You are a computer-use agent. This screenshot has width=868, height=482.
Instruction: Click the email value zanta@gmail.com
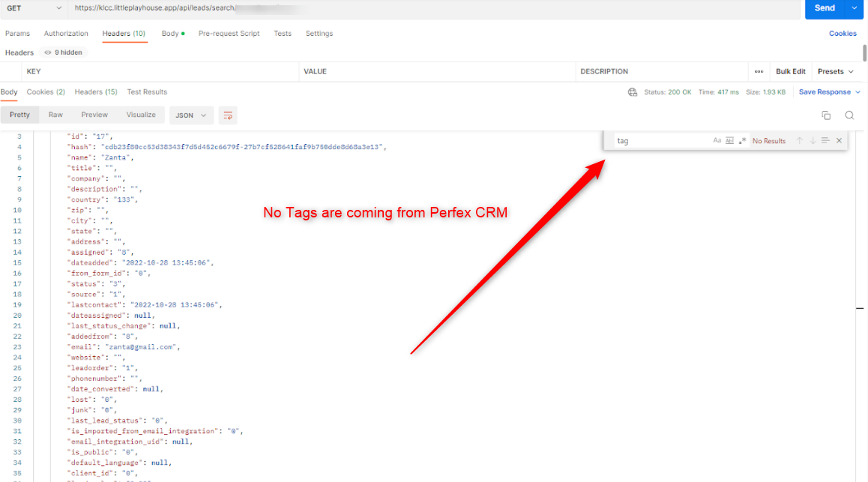[x=141, y=347]
